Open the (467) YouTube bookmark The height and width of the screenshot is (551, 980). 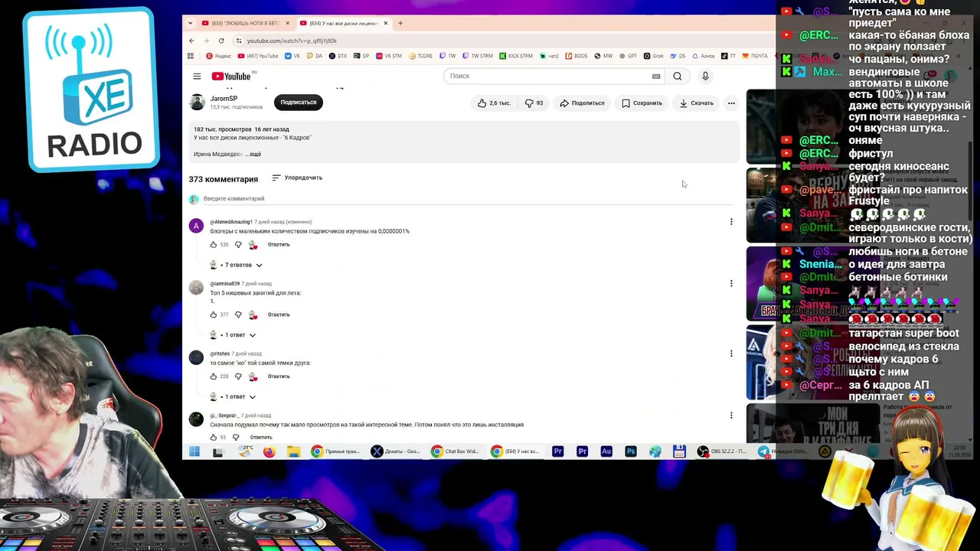pyautogui.click(x=258, y=56)
